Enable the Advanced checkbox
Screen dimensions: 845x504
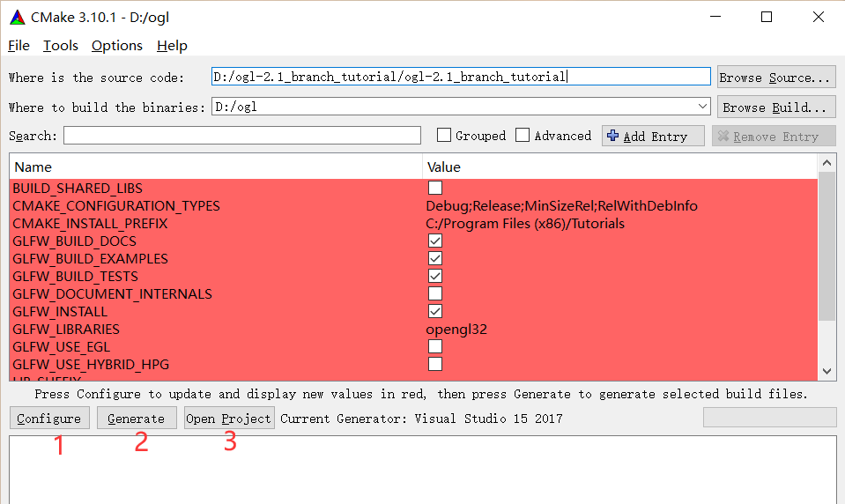tap(523, 136)
